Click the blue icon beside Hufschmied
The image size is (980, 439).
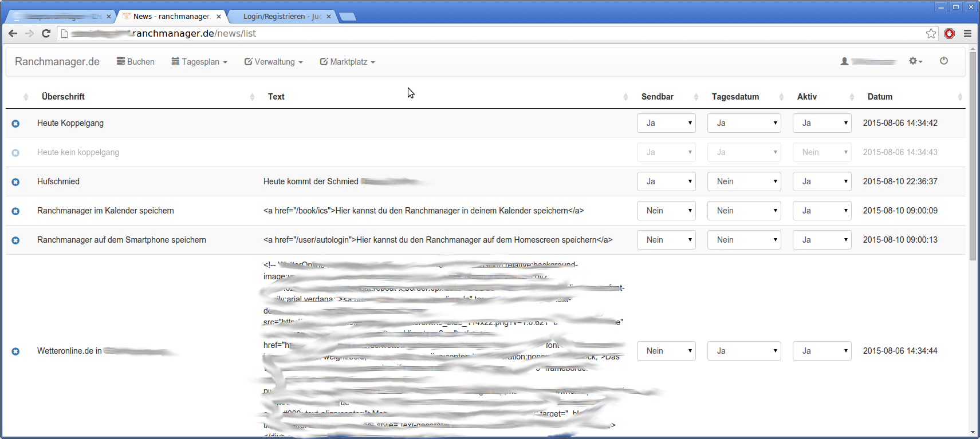click(x=15, y=182)
